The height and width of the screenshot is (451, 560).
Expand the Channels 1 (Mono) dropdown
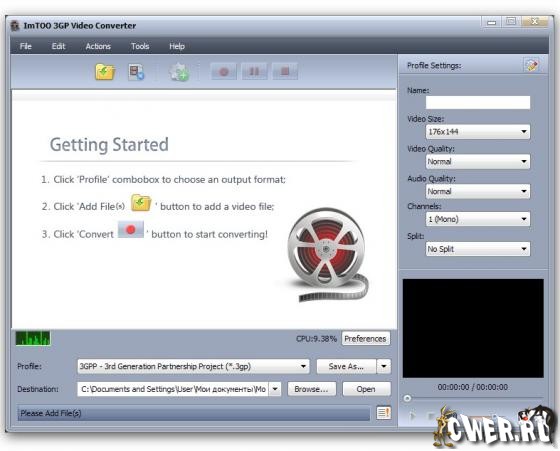pyautogui.click(x=478, y=219)
